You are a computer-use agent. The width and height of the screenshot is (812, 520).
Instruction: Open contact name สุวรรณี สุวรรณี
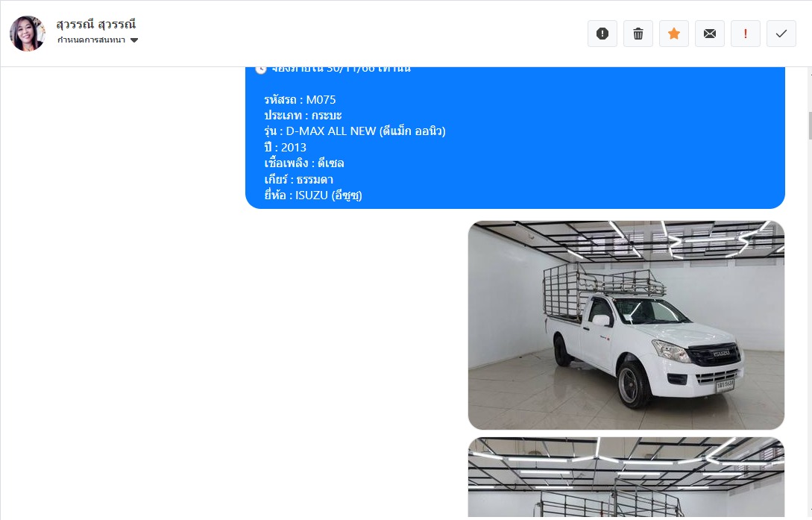click(95, 25)
